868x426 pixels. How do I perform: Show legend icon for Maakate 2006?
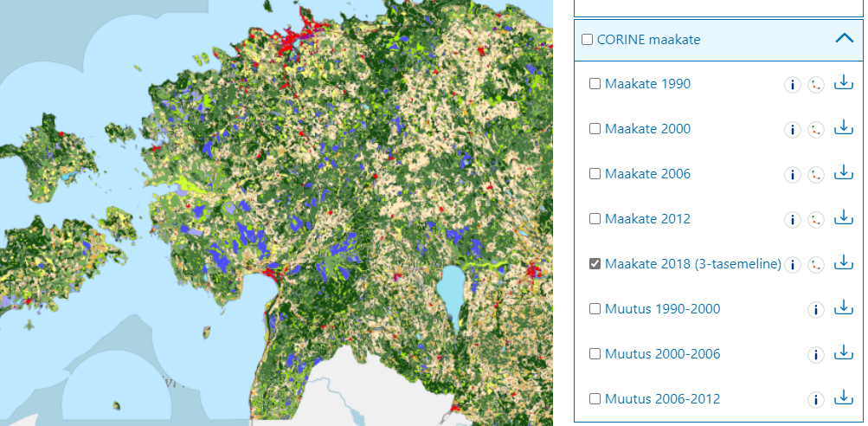pos(815,175)
